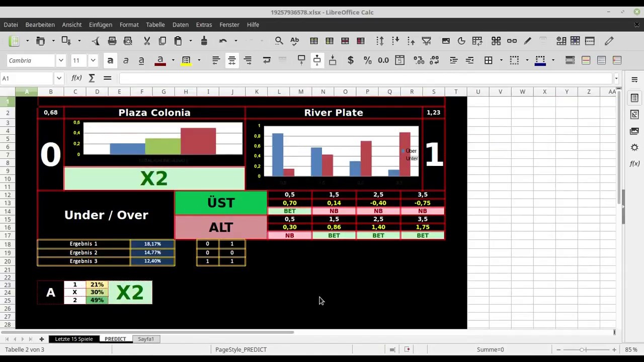Screen dimensions: 644x362
Task: Click the AutoFilter funnel icon
Action: [427, 41]
